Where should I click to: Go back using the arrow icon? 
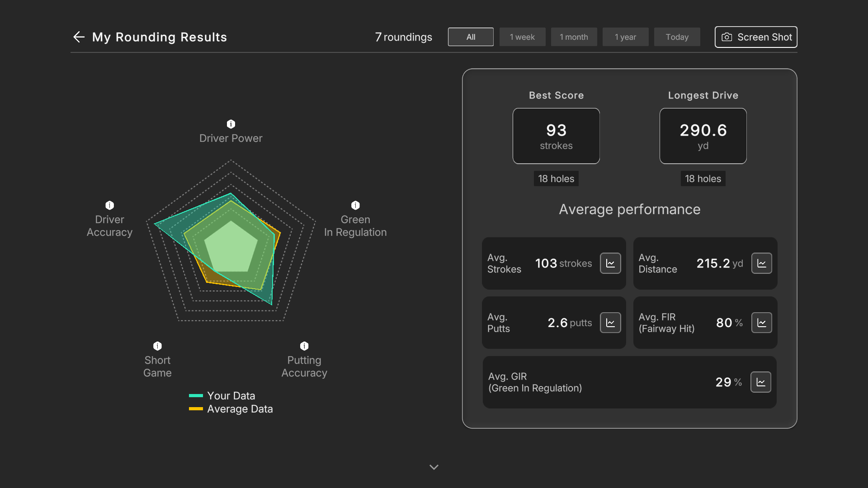(79, 37)
